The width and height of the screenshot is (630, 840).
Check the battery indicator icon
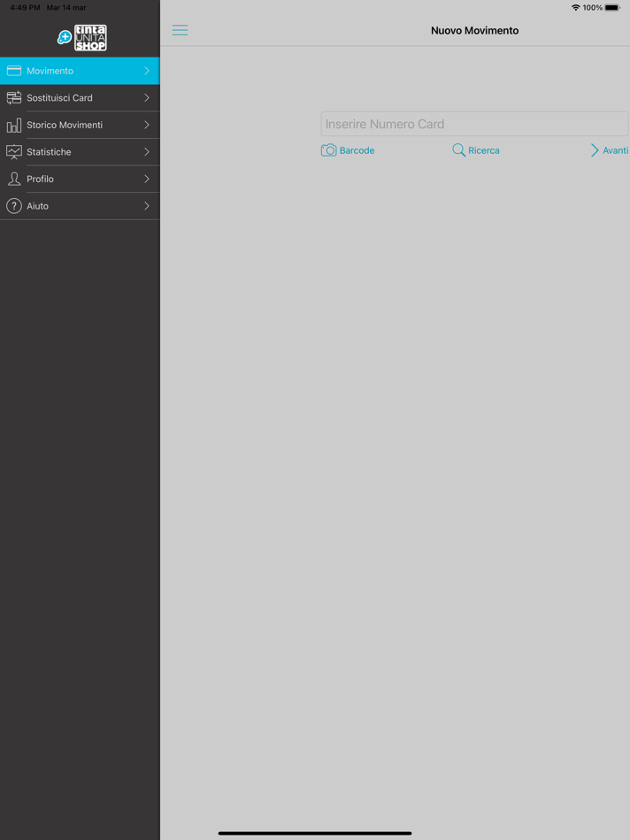click(x=612, y=7)
